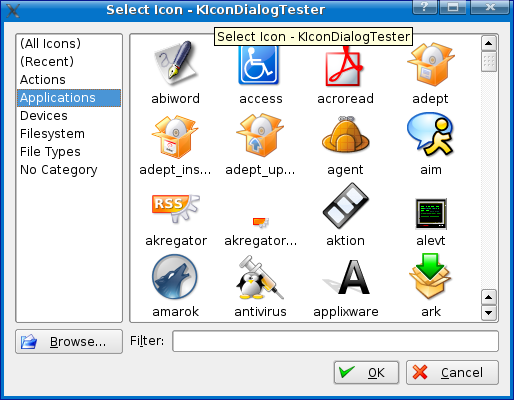
Task: Open the (Recent) icons list
Action: (69, 61)
